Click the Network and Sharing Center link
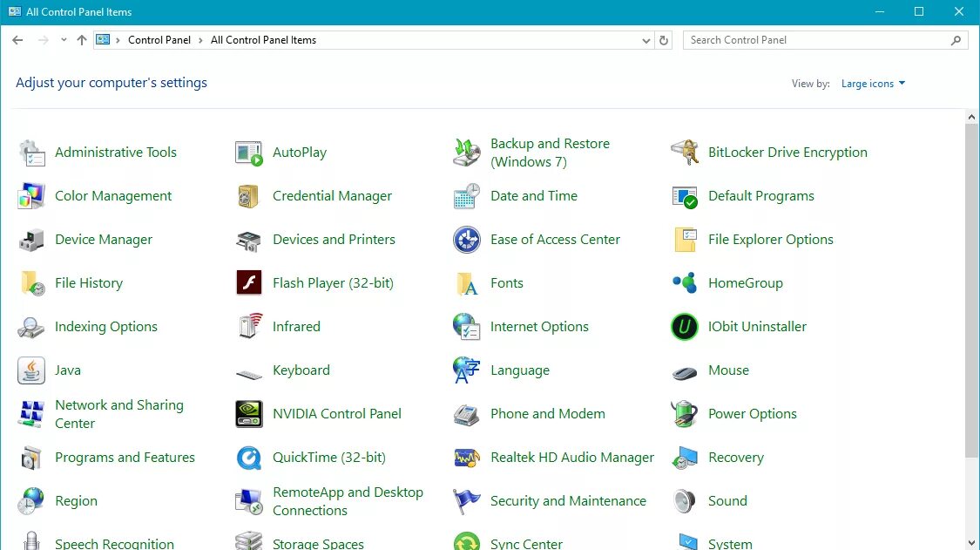This screenshot has width=980, height=550. [x=119, y=414]
